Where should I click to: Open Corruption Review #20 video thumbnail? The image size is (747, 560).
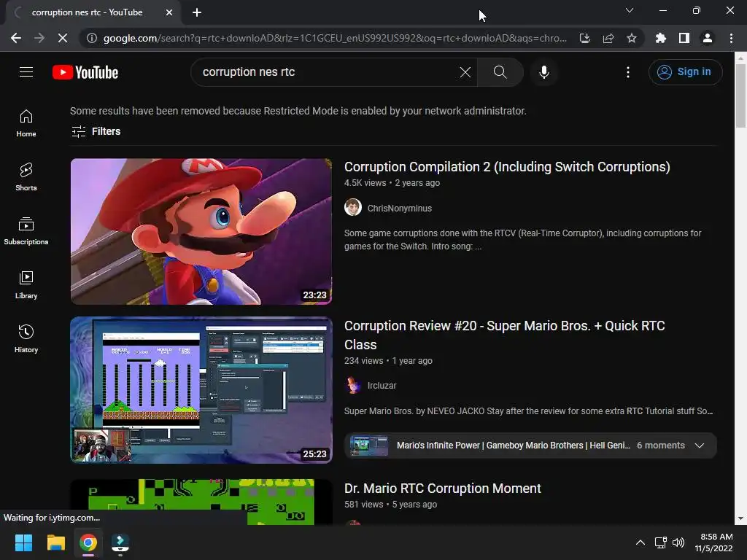coord(201,390)
